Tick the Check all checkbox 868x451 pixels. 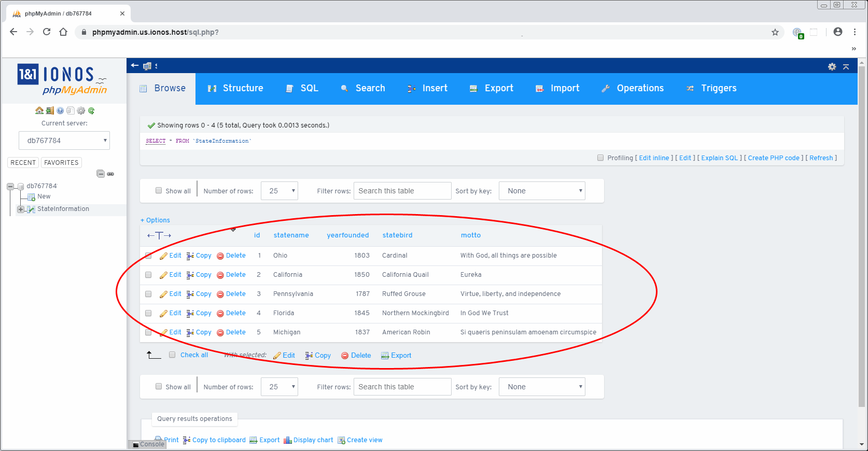pos(172,355)
